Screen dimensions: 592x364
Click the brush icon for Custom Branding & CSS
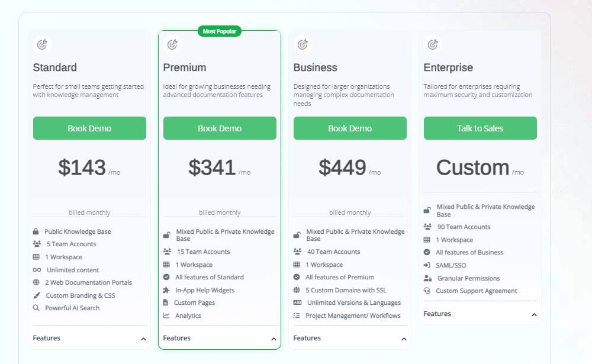(x=37, y=295)
